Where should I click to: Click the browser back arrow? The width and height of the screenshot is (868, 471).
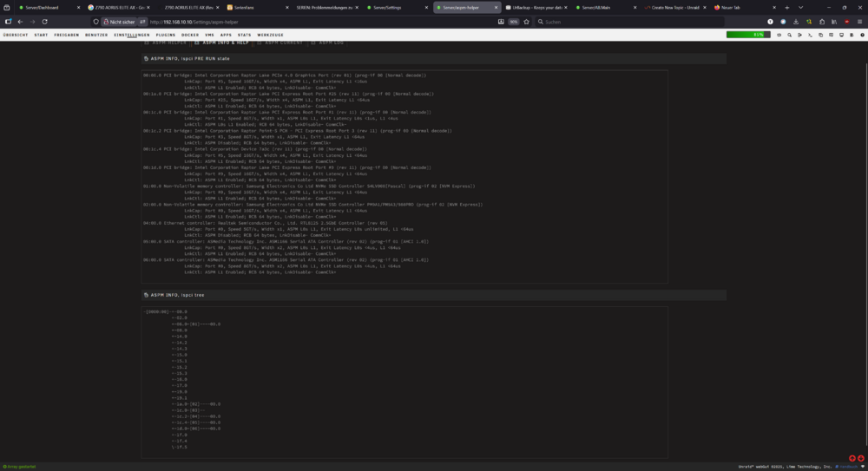pyautogui.click(x=21, y=22)
